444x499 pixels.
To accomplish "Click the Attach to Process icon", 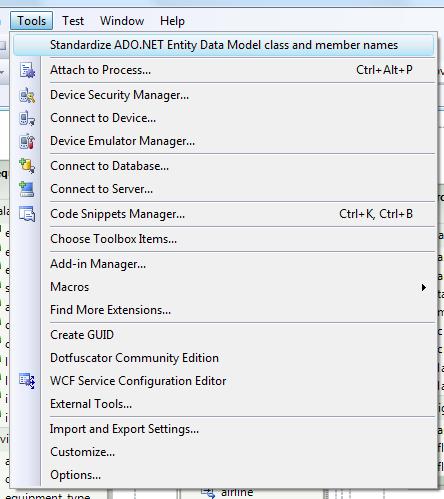I will (x=27, y=70).
